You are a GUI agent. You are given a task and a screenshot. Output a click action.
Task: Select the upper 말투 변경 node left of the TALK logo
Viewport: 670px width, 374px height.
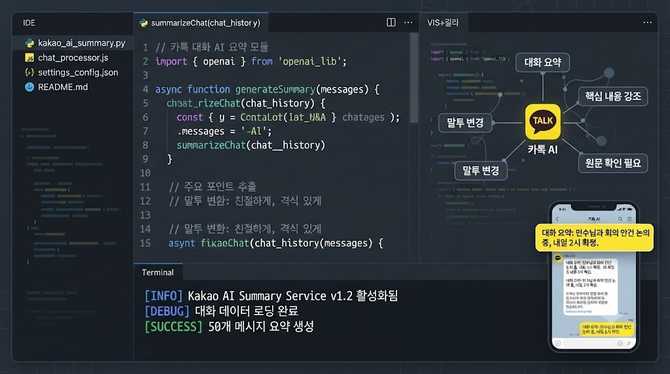point(465,123)
